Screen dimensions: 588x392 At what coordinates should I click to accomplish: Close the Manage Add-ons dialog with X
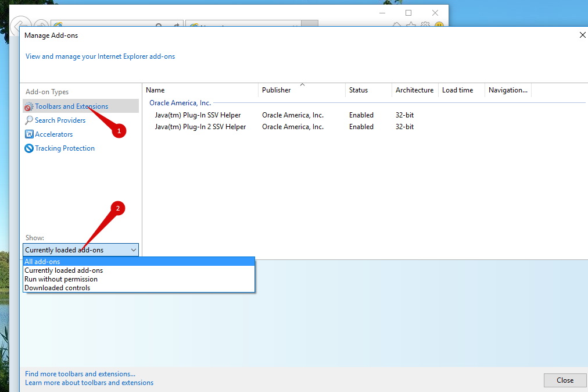582,35
